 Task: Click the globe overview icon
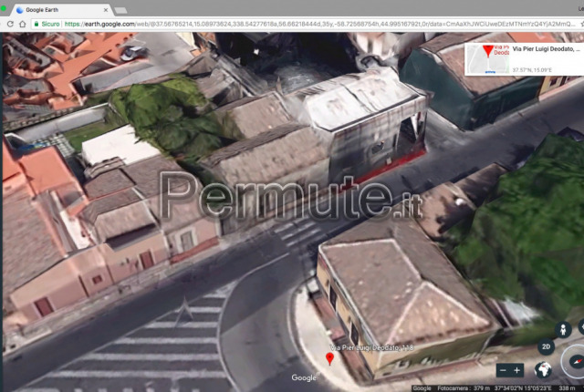[543, 370]
